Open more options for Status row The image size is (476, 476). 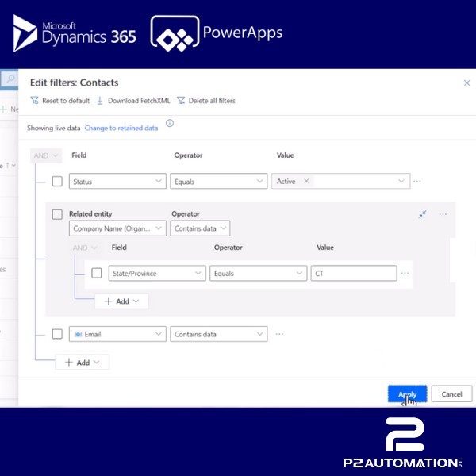tap(417, 181)
